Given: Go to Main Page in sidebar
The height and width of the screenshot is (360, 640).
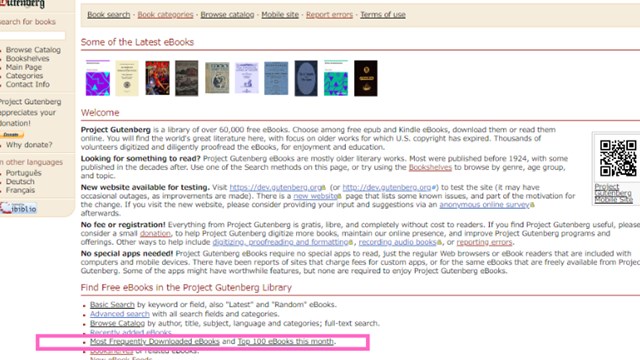Looking at the screenshot, I should (24, 67).
